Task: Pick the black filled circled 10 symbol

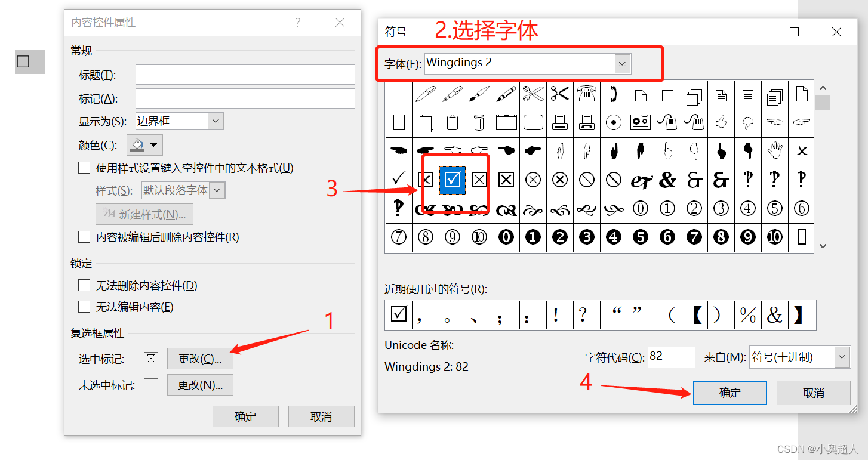Action: coord(775,237)
